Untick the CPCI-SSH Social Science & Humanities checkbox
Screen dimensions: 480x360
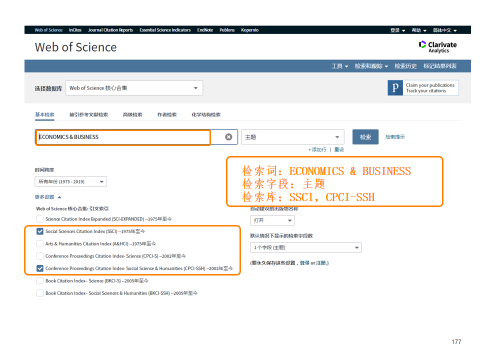click(40, 268)
